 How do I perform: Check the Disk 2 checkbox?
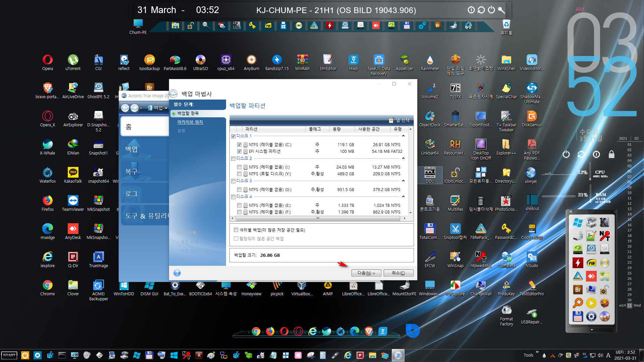tap(233, 159)
